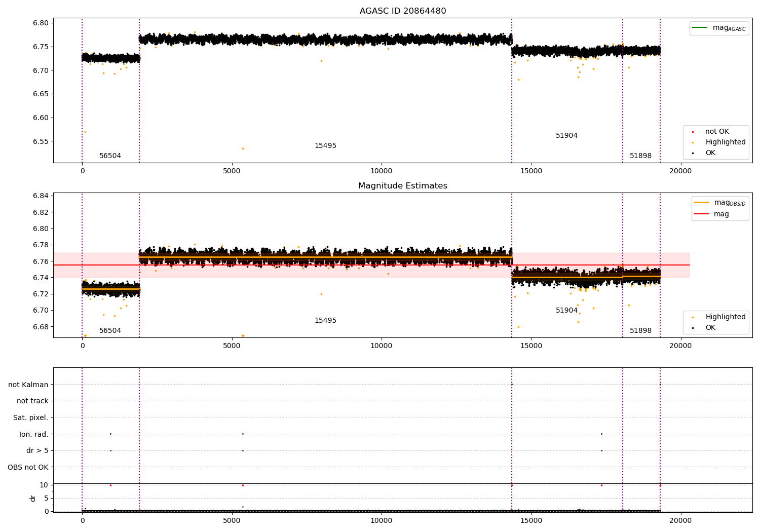The height and width of the screenshot is (532, 760).
Task: Select the mag AGASC legend entry
Action: (719, 28)
